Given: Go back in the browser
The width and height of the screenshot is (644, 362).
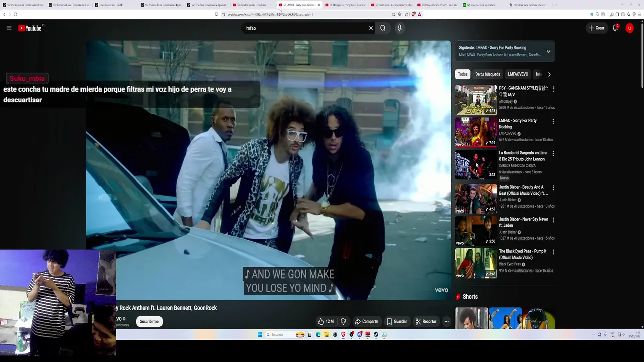Looking at the screenshot, I should [x=4, y=14].
